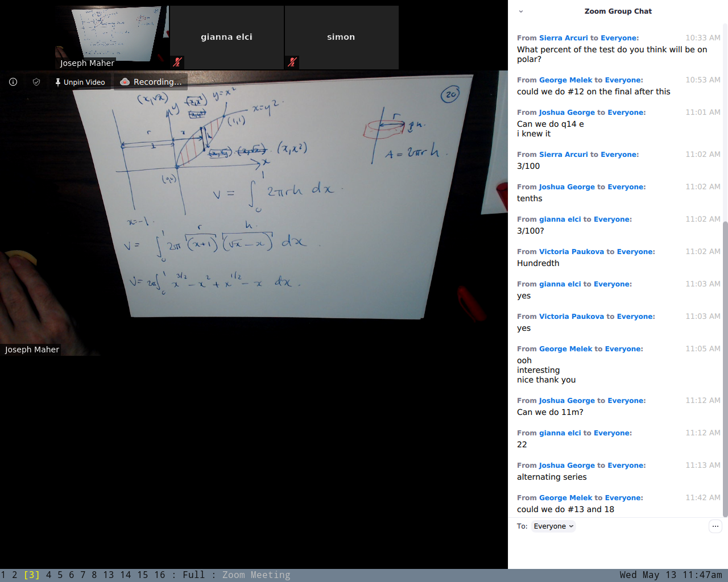The image size is (728, 582).
Task: Select the simon participant tile
Action: coord(341,37)
